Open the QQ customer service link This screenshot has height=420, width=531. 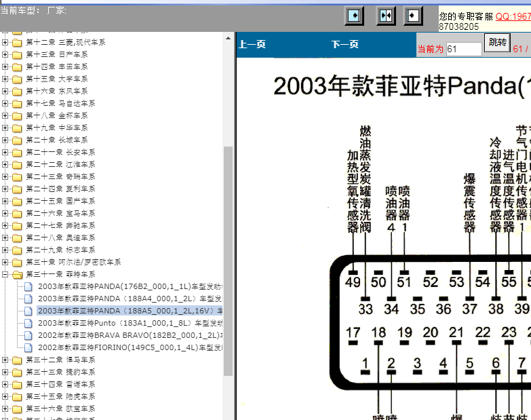pos(513,16)
